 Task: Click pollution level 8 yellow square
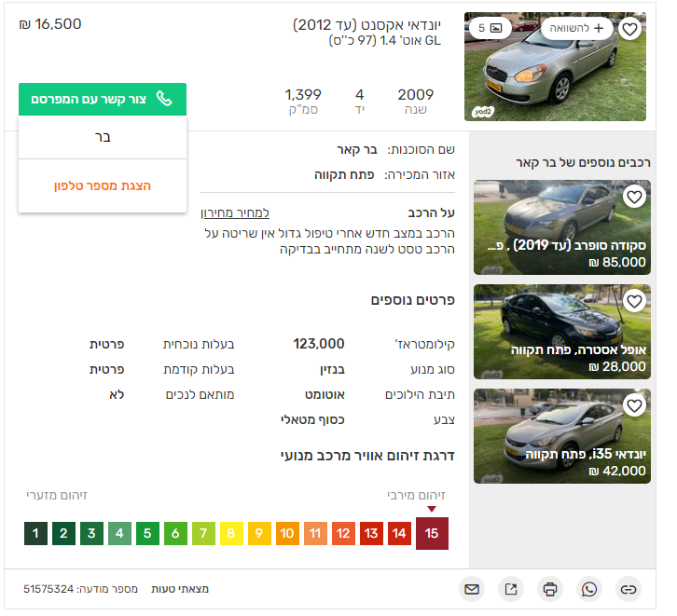[231, 534]
